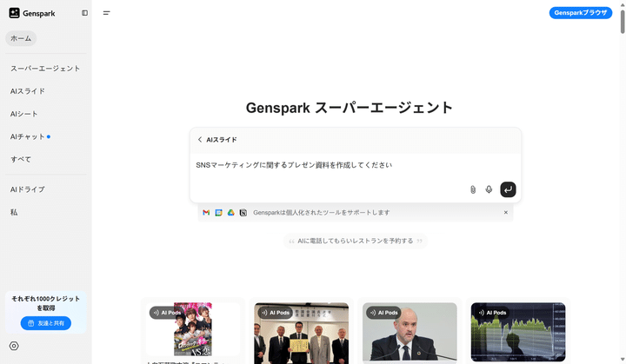Image resolution: width=626 pixels, height=364 pixels.
Task: Click the Google Drive integration icon
Action: [x=230, y=213]
